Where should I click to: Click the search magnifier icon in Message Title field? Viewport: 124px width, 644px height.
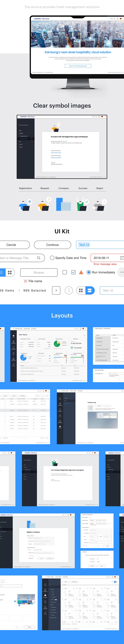[x=38, y=258]
